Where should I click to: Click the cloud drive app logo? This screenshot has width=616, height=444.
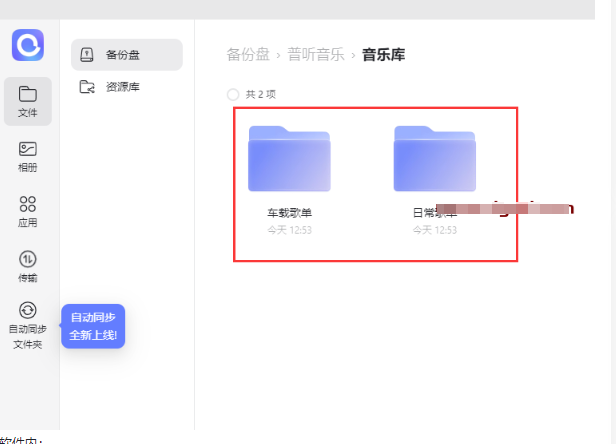pyautogui.click(x=28, y=45)
